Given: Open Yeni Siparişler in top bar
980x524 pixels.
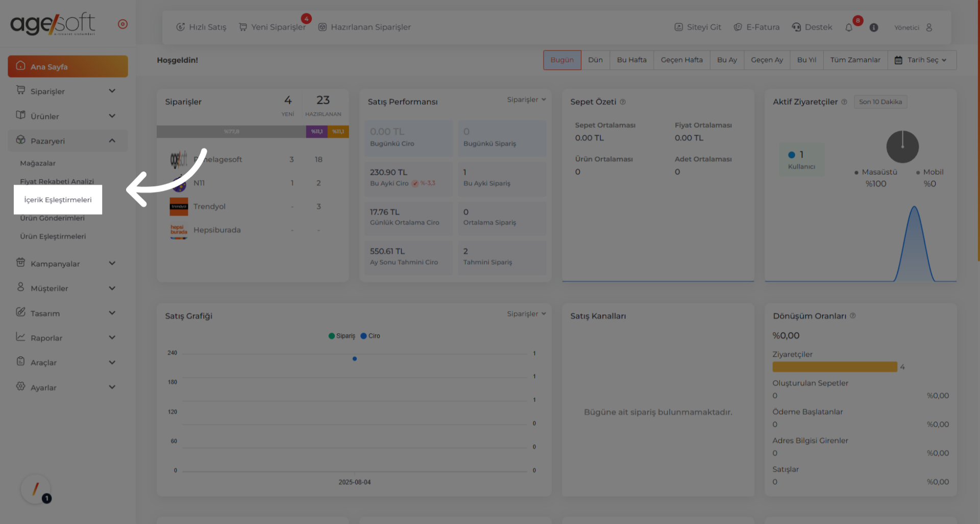Looking at the screenshot, I should (272, 27).
